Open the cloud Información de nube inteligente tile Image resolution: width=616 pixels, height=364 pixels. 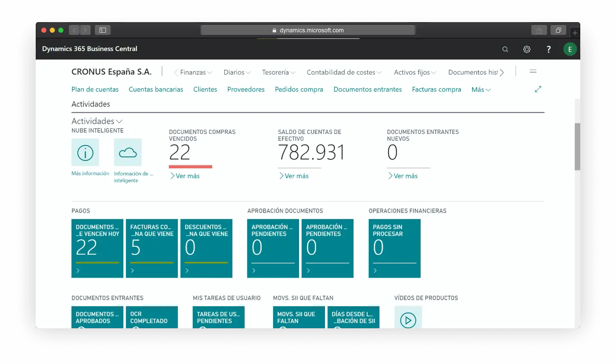pos(128,152)
